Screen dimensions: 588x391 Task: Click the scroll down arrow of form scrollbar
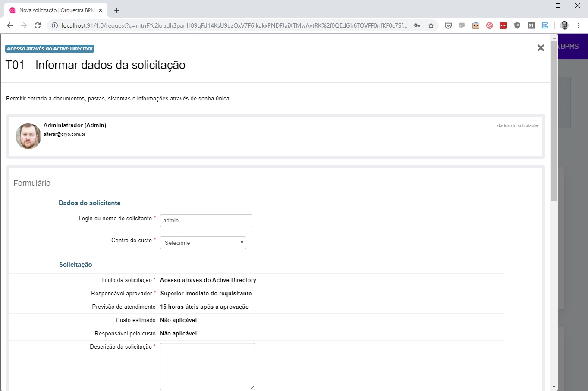point(554,387)
